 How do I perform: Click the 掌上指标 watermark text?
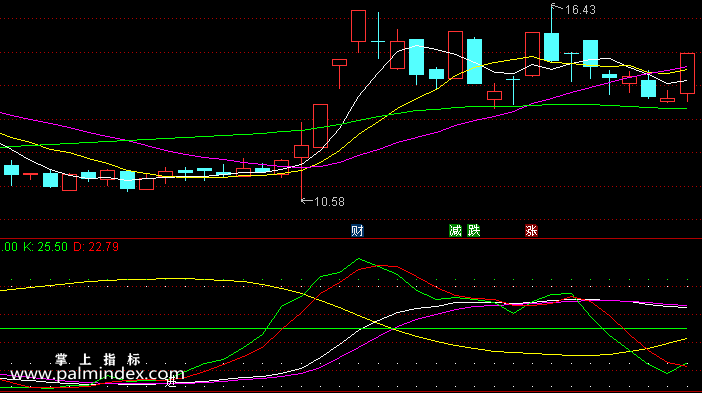[x=98, y=359]
